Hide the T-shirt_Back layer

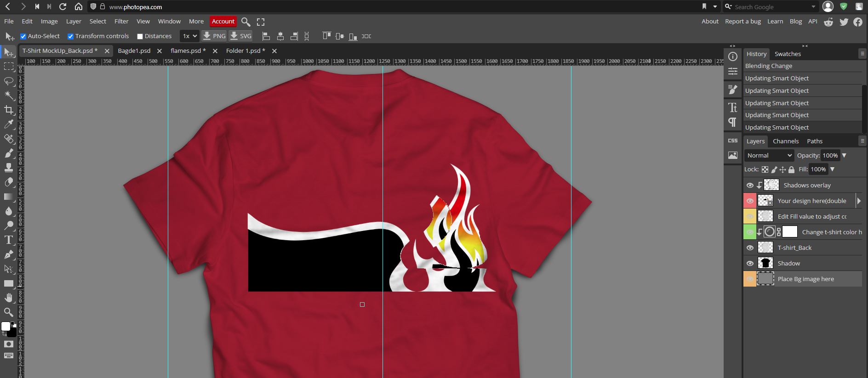pos(750,248)
